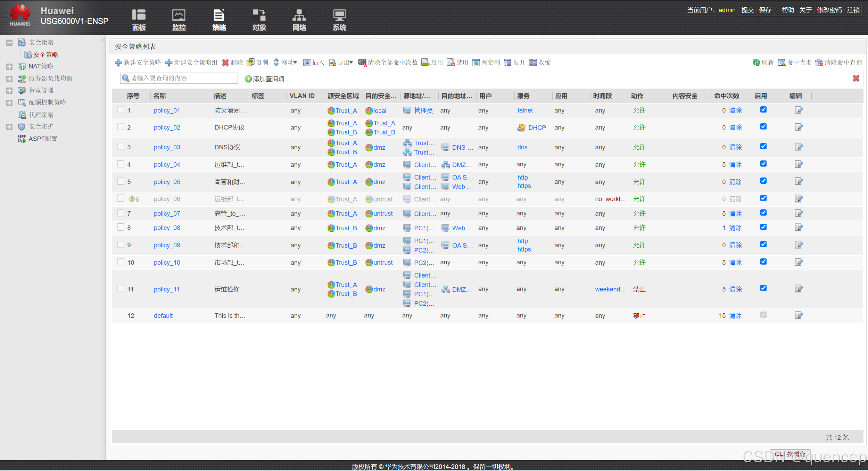Viewport: 868px width, 471px height.
Task: Click the clear all hit counts icon
Action: coord(362,63)
